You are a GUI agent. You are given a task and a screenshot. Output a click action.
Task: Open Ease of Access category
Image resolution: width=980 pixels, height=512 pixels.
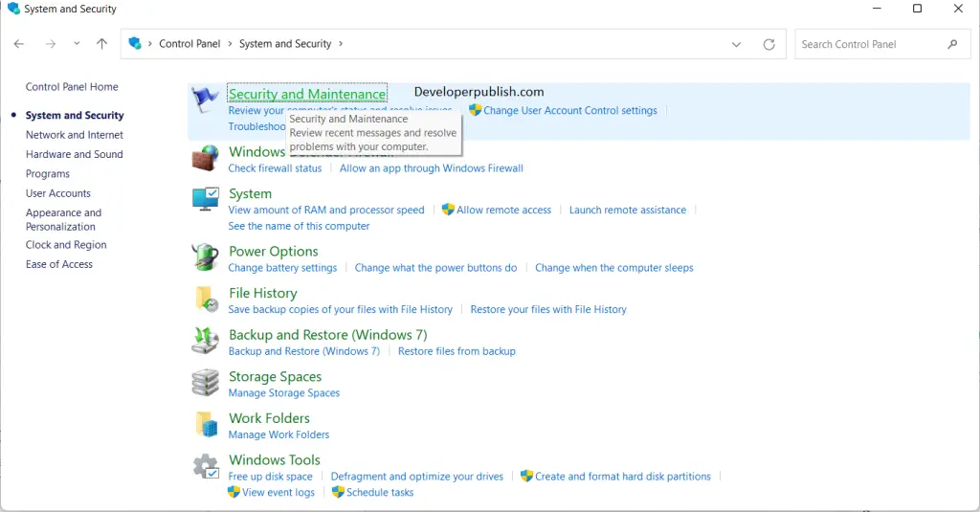pos(58,264)
